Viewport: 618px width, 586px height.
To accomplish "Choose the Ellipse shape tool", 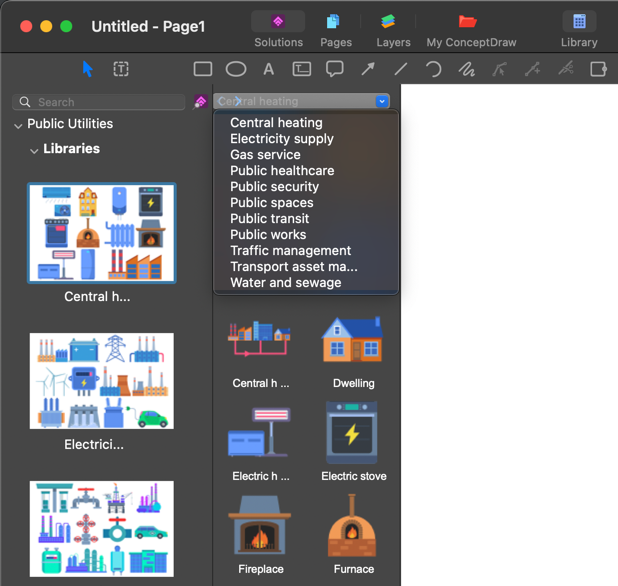I will (236, 69).
